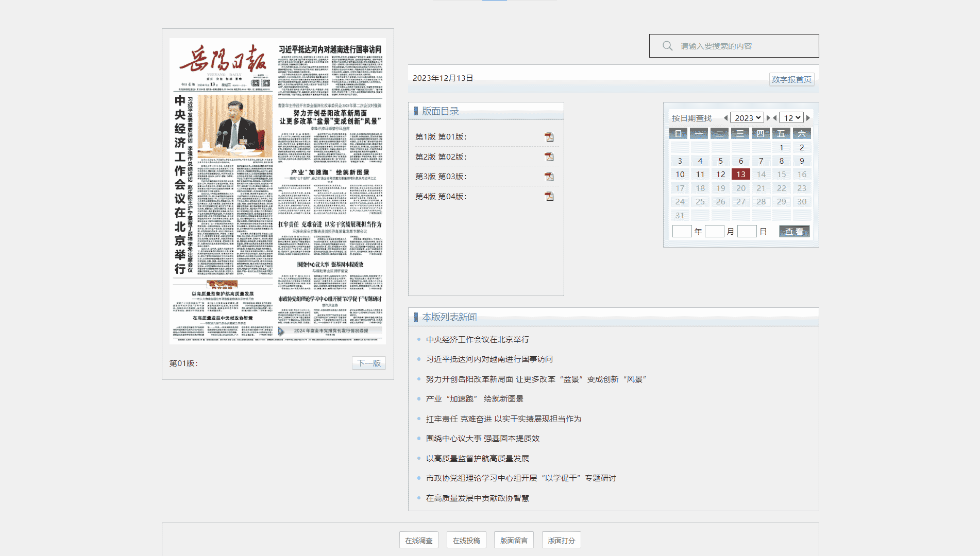980x556 pixels.
Task: Click the 日 day input box
Action: tap(747, 231)
